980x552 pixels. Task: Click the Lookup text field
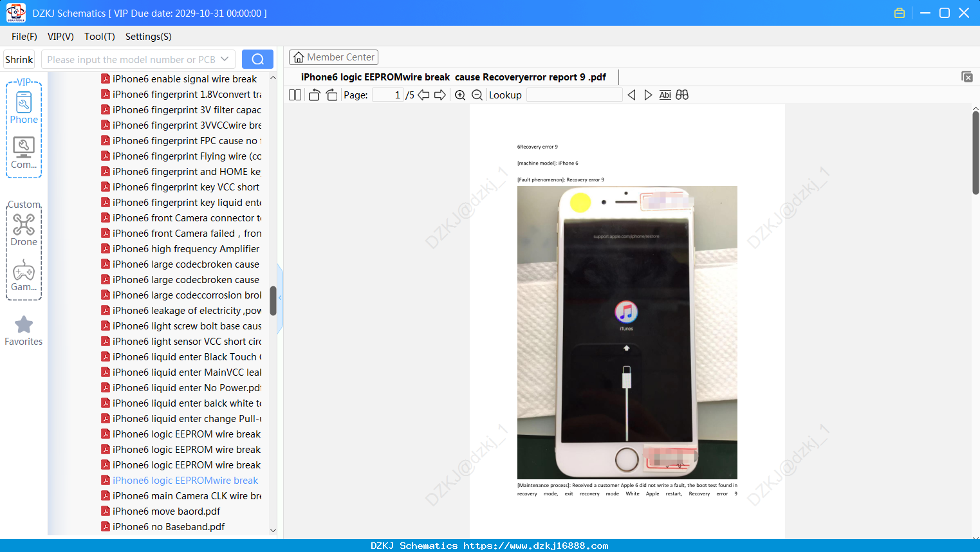pos(575,95)
